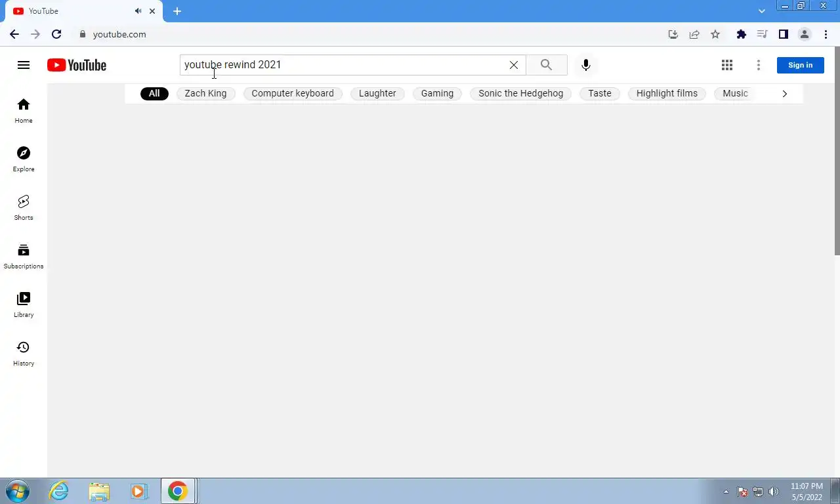
Task: Open Subscriptions in sidebar
Action: (24, 257)
